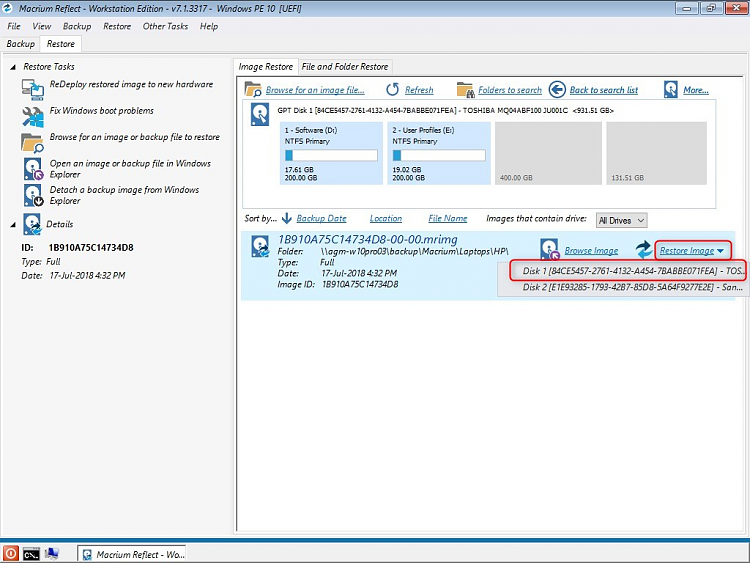Click the Restore Image link
The image size is (750, 563).
(x=687, y=251)
